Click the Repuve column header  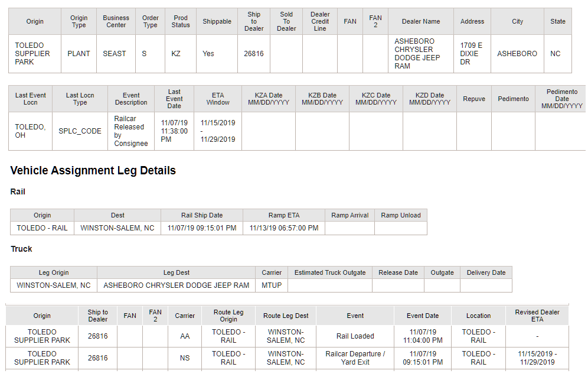click(474, 99)
